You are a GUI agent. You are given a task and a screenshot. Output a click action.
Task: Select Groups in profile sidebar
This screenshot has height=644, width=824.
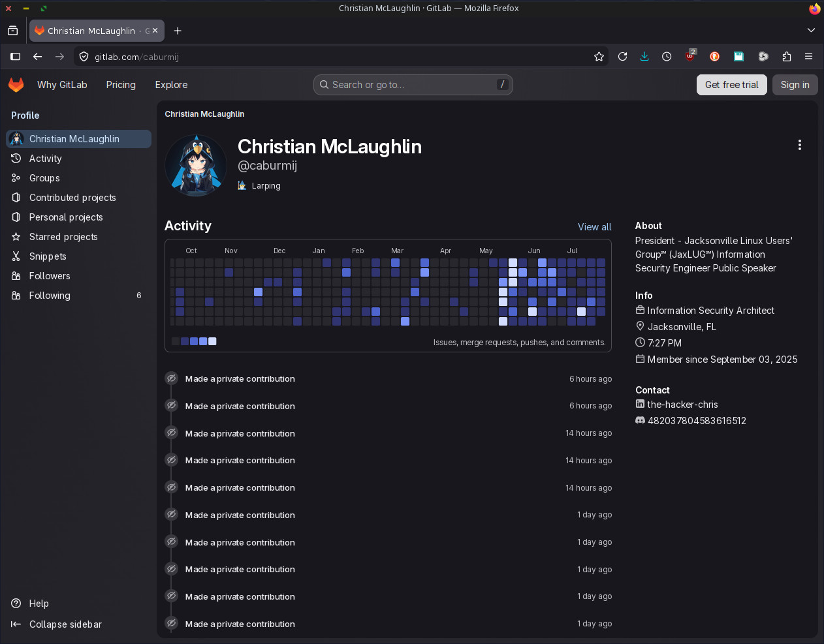[78, 178]
